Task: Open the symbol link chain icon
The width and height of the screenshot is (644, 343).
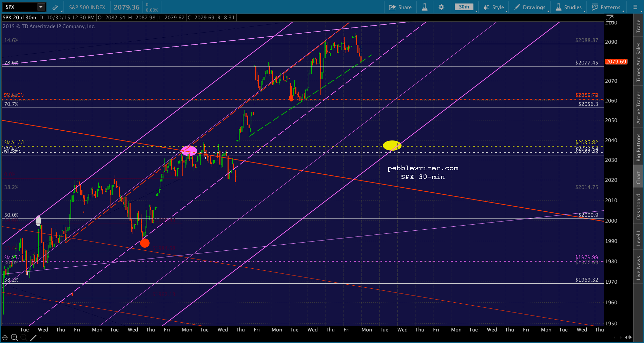Action: (55, 7)
